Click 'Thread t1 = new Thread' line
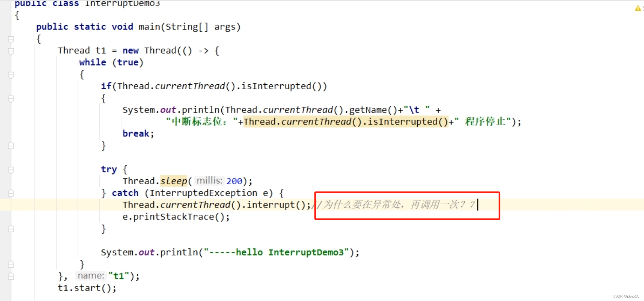The width and height of the screenshot is (644, 301). tap(138, 51)
